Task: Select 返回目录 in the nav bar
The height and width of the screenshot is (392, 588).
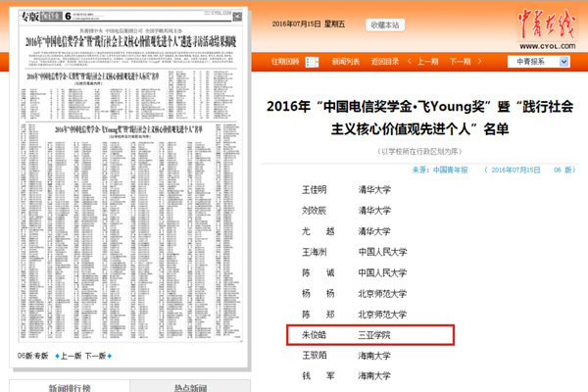Action: click(385, 62)
